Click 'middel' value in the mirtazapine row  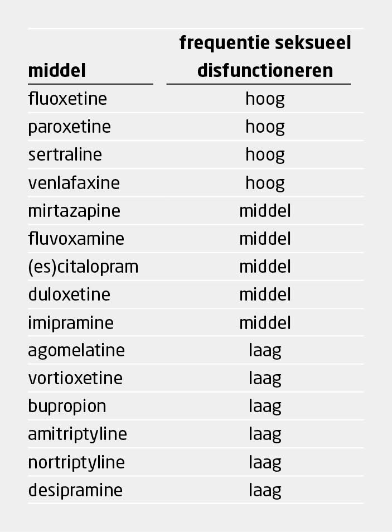pyautogui.click(x=265, y=211)
